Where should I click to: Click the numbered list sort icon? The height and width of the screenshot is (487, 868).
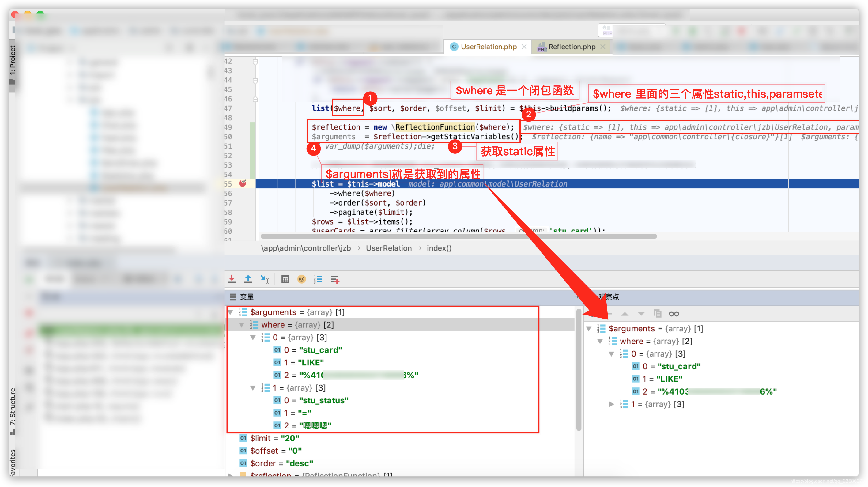click(318, 279)
